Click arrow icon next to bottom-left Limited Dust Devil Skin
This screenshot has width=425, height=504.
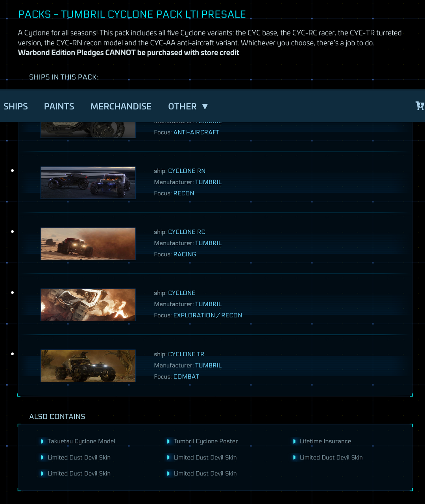[42, 473]
